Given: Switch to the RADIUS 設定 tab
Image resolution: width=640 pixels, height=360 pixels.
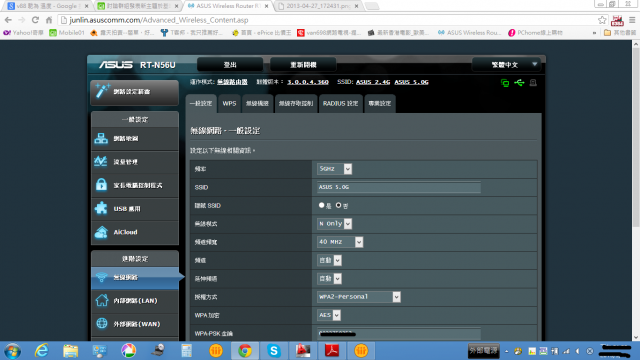Looking at the screenshot, I should click(340, 104).
